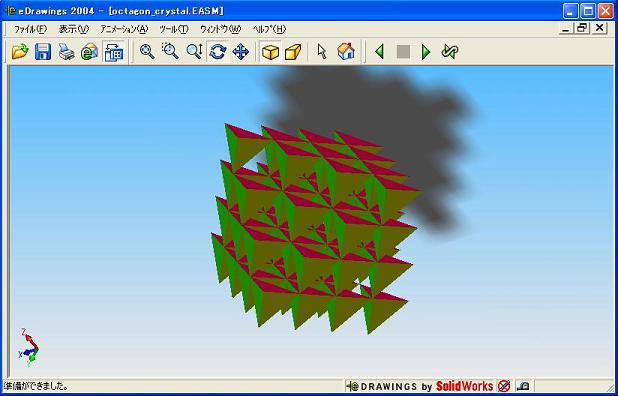618x396 pixels.
Task: Expand the 表示(V) menu
Action: (x=74, y=29)
